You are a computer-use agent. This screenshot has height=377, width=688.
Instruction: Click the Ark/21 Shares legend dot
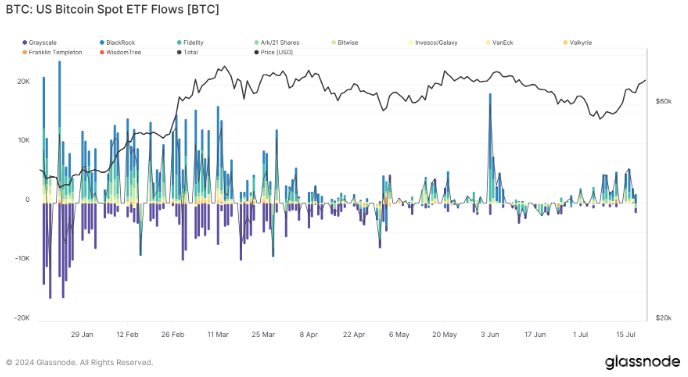pos(257,43)
